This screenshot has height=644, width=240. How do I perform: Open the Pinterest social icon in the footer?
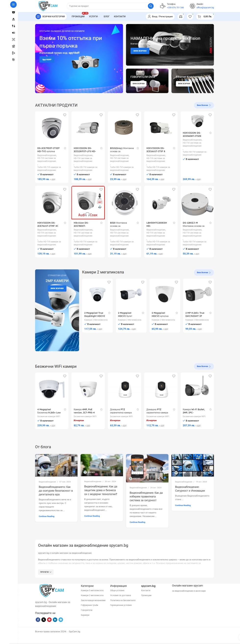(x=49, y=619)
